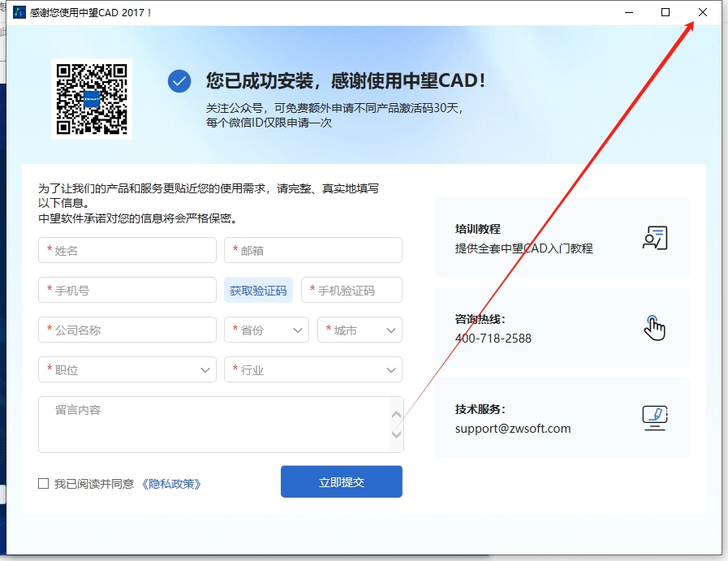Click the ZWCAD app icon in title bar

point(19,12)
